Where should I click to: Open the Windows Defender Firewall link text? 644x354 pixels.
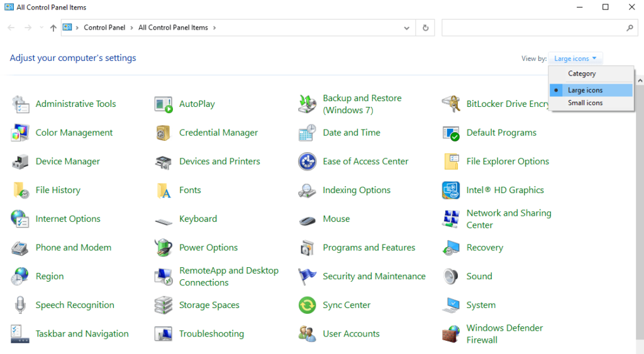point(504,334)
